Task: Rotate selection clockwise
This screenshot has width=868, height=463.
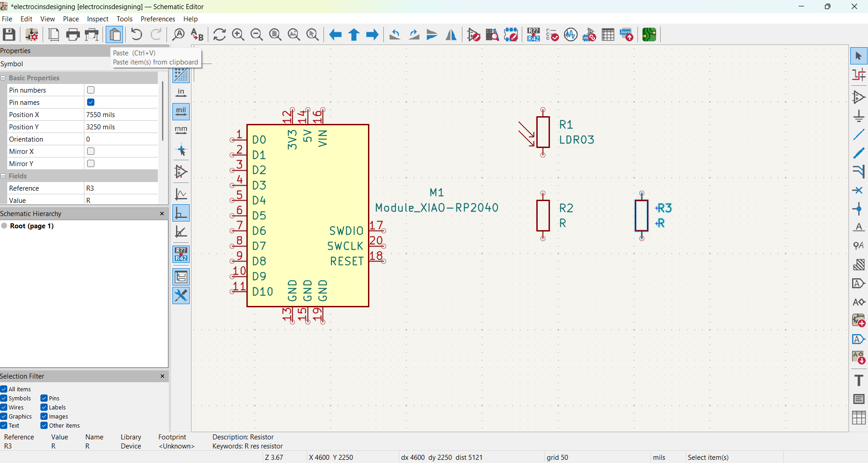Action: pos(414,34)
